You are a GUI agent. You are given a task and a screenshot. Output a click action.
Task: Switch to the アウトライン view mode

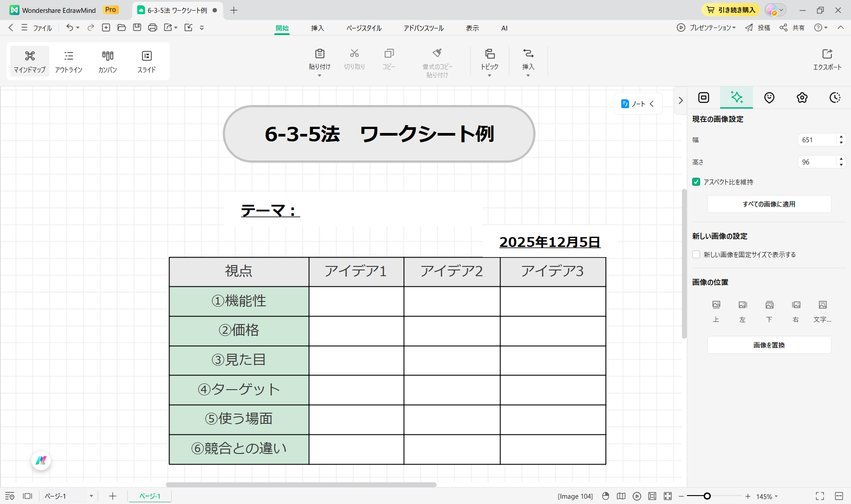[x=69, y=61]
